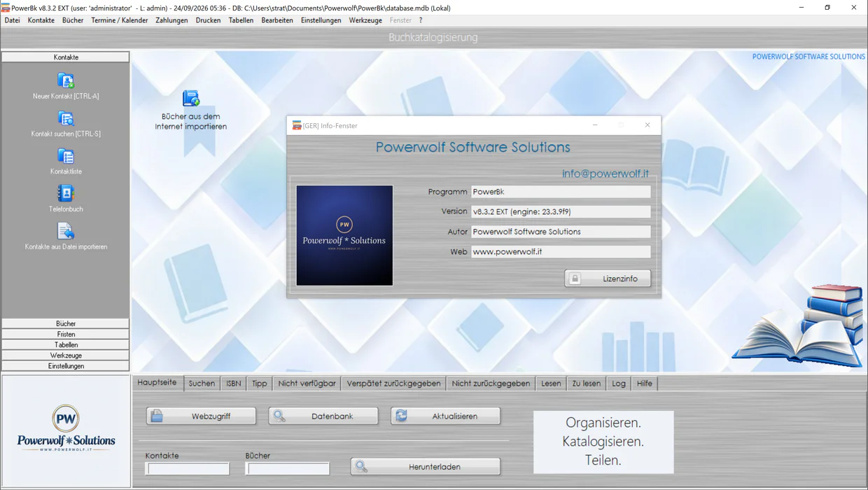Expand the Einstellungen sidebar section
This screenshot has width=868, height=490.
pos(66,366)
